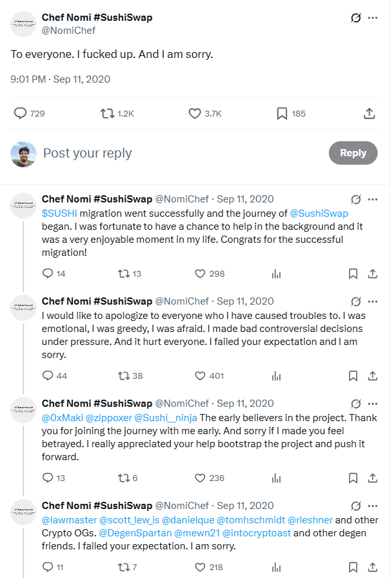Open more options on the @0xMaki tweet

coord(373,404)
